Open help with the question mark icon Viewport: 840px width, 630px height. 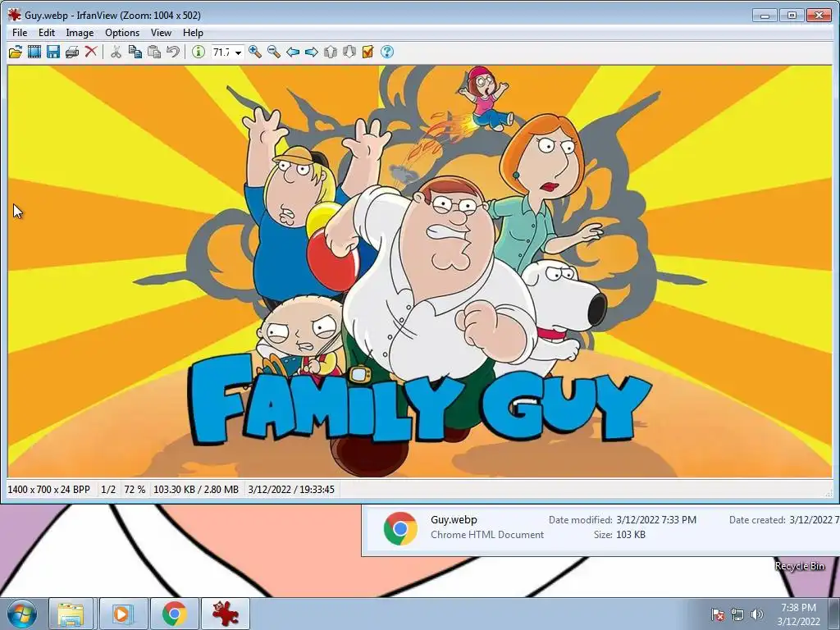pos(387,52)
